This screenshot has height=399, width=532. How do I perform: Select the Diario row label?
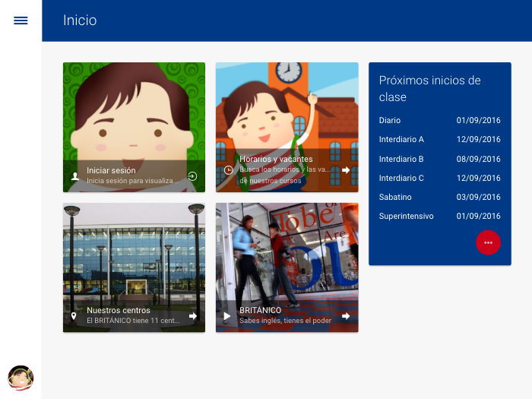coord(389,120)
